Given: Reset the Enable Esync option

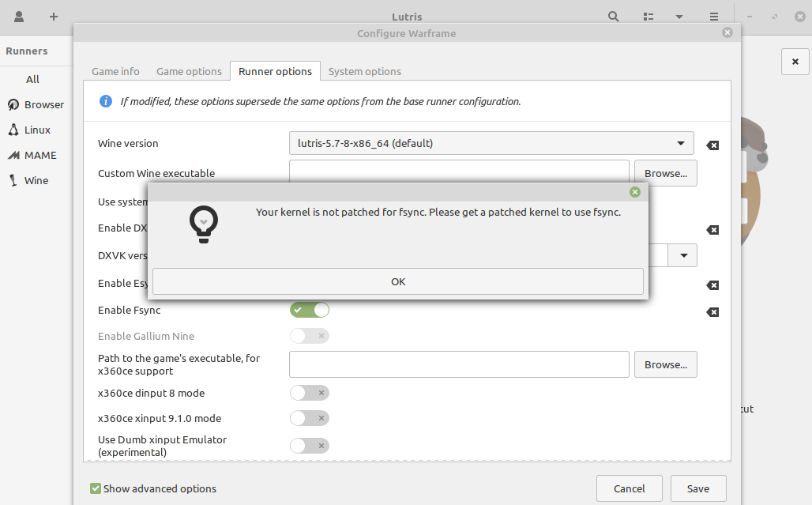Looking at the screenshot, I should tap(712, 285).
